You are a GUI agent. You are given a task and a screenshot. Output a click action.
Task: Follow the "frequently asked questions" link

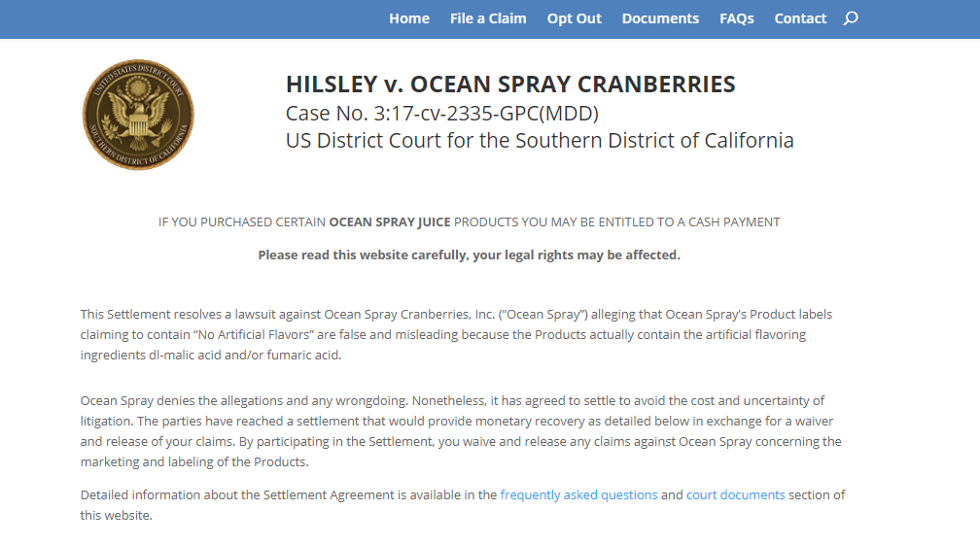coord(578,494)
